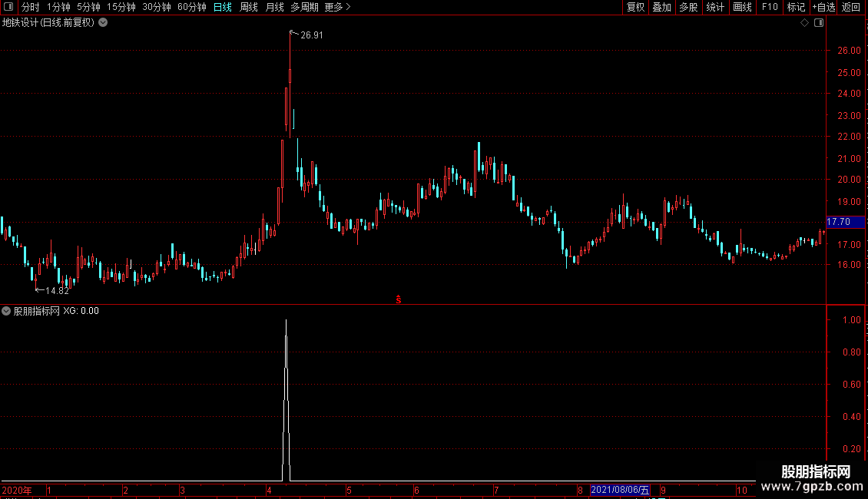This screenshot has width=868, height=499.
Task: Click the 14.82 low price label
Action: [57, 290]
